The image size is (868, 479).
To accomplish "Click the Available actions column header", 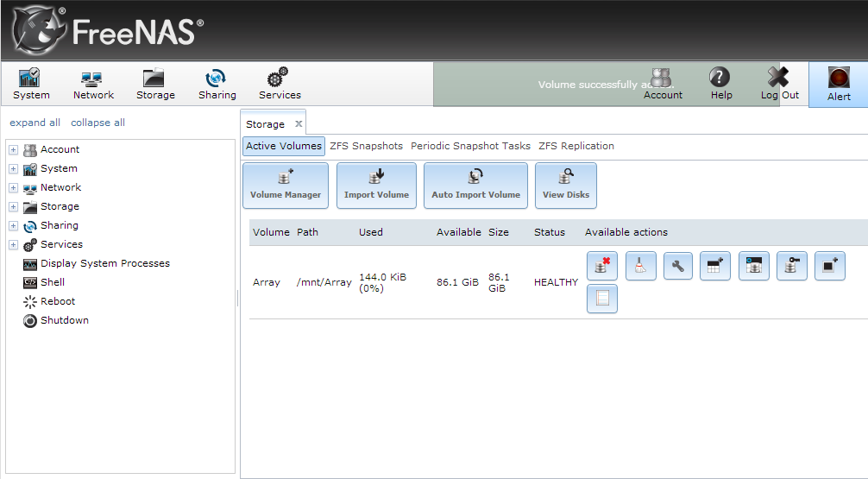I will (x=626, y=232).
